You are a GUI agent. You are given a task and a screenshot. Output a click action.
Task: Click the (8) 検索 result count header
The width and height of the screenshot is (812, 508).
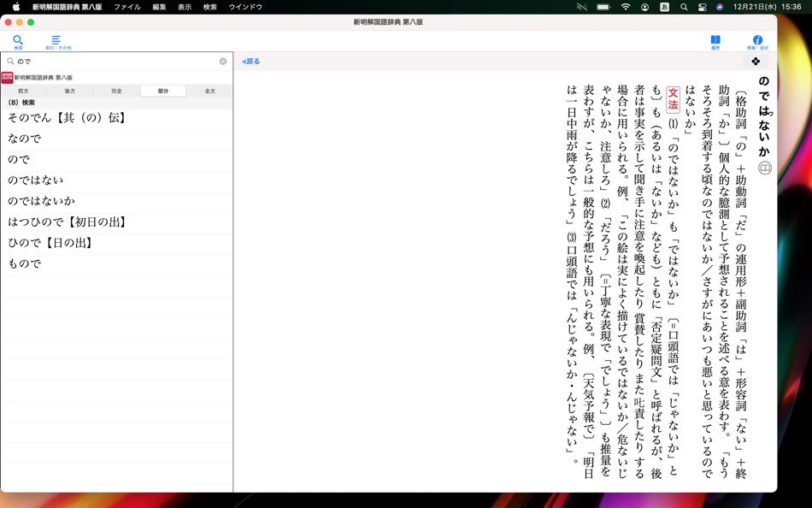(21, 103)
